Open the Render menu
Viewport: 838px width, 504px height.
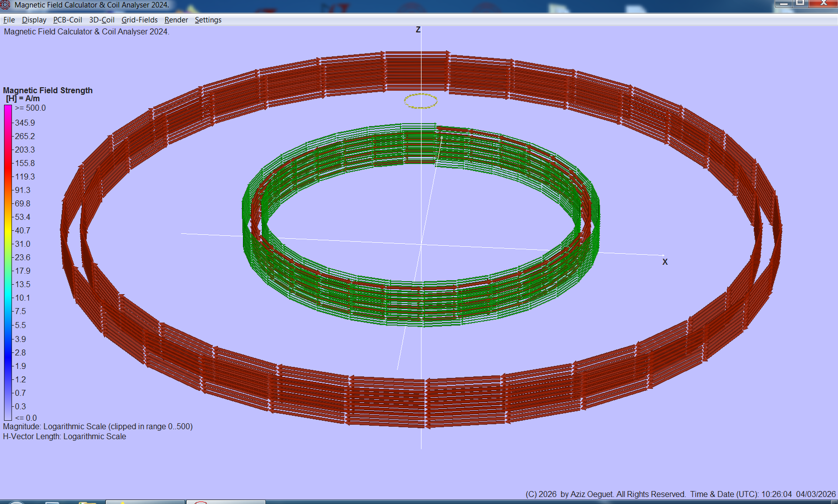tap(176, 20)
